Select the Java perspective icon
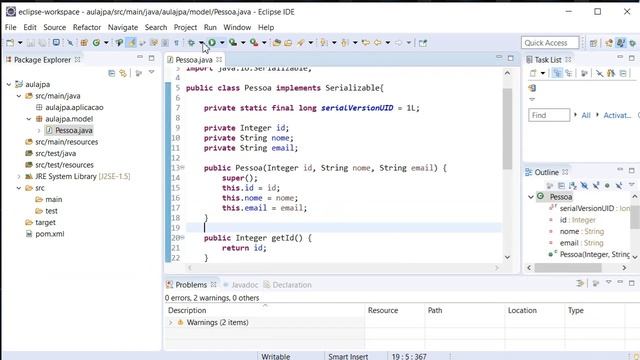640x360 pixels. click(621, 43)
